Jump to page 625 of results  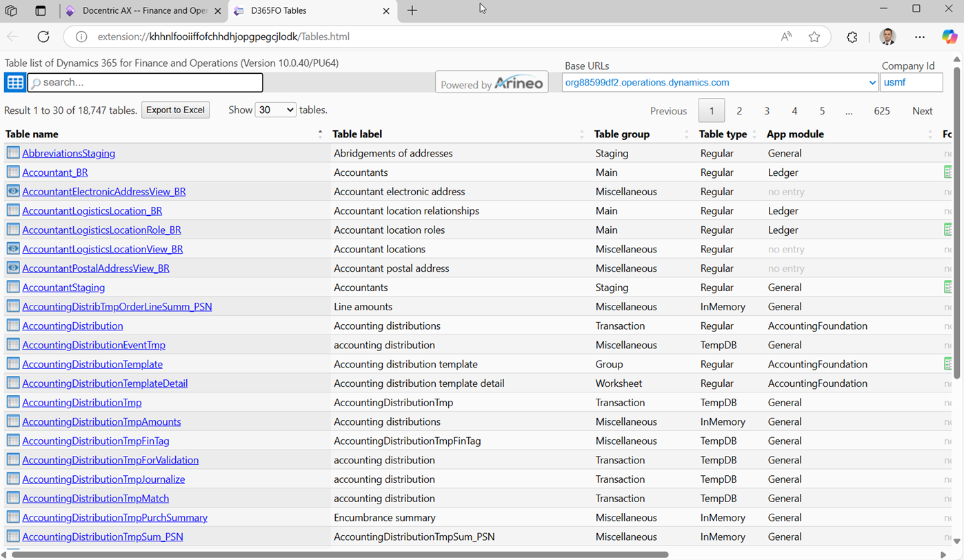click(882, 111)
